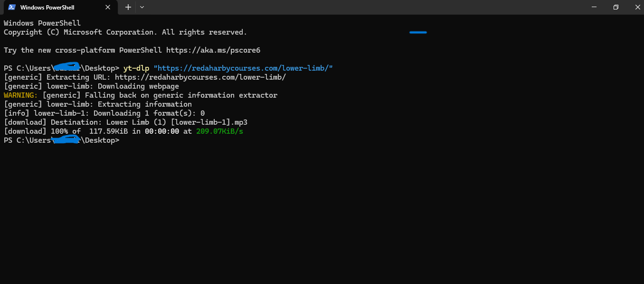Open a new tab with plus button
This screenshot has height=284, width=644.
pyautogui.click(x=128, y=7)
